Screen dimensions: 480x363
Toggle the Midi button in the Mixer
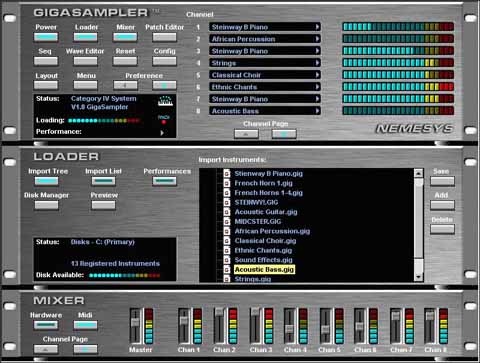pyautogui.click(x=85, y=325)
